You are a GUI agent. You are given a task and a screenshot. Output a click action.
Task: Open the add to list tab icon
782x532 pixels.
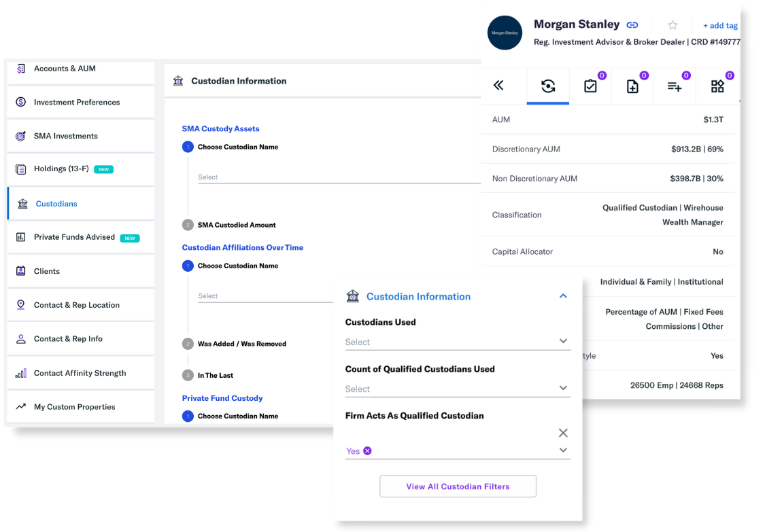pyautogui.click(x=675, y=87)
